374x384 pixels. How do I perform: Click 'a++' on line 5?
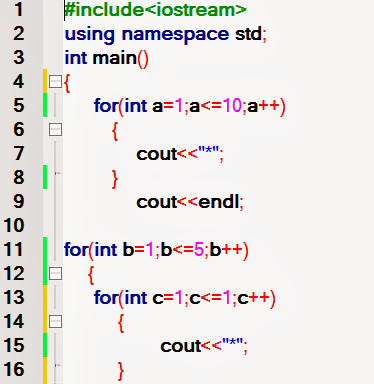[x=263, y=106]
